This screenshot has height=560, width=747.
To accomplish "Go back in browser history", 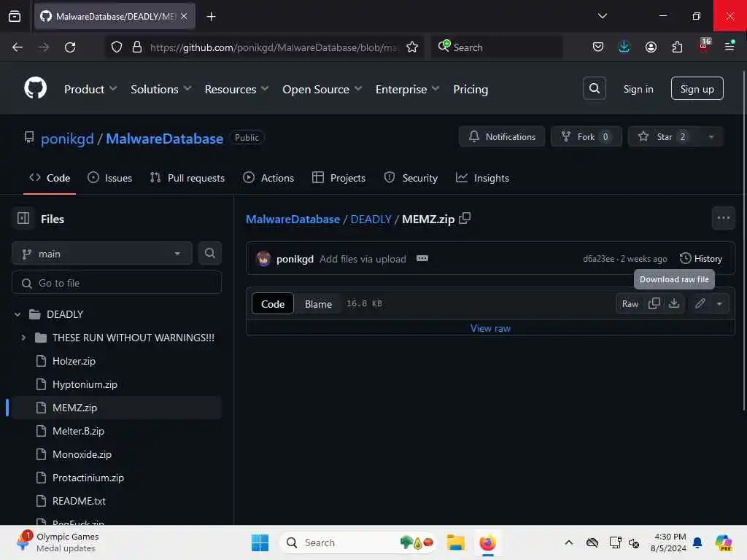I will coord(18,47).
